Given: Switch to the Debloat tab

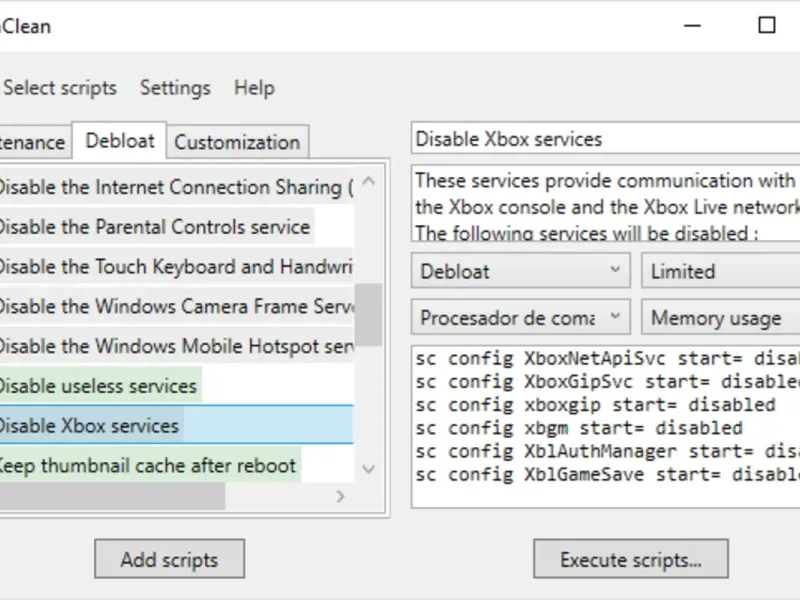Looking at the screenshot, I should (x=120, y=141).
